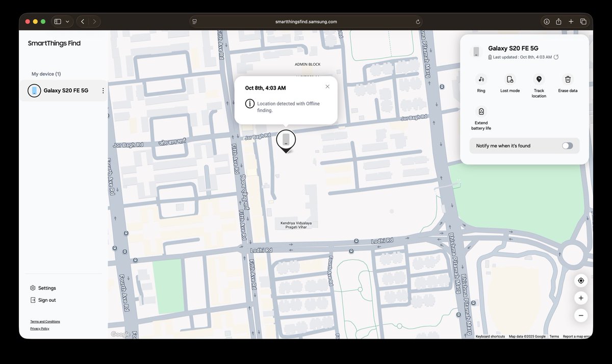612x364 pixels.
Task: Toggle Notify me when it's found
Action: pyautogui.click(x=567, y=146)
